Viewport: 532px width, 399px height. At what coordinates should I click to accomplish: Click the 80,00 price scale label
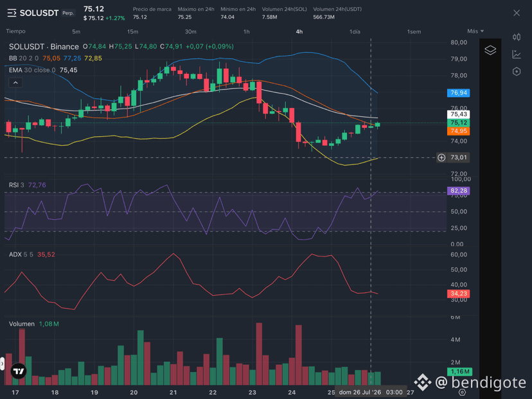pyautogui.click(x=459, y=42)
